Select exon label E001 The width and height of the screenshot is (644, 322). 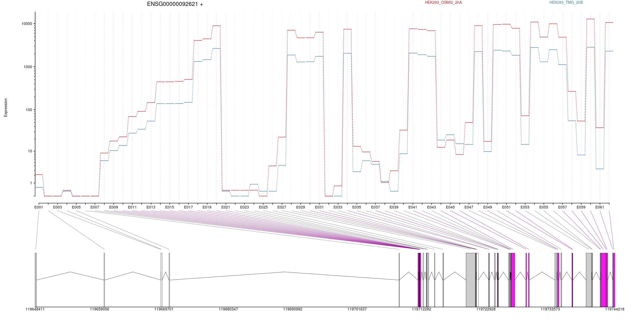tap(39, 207)
